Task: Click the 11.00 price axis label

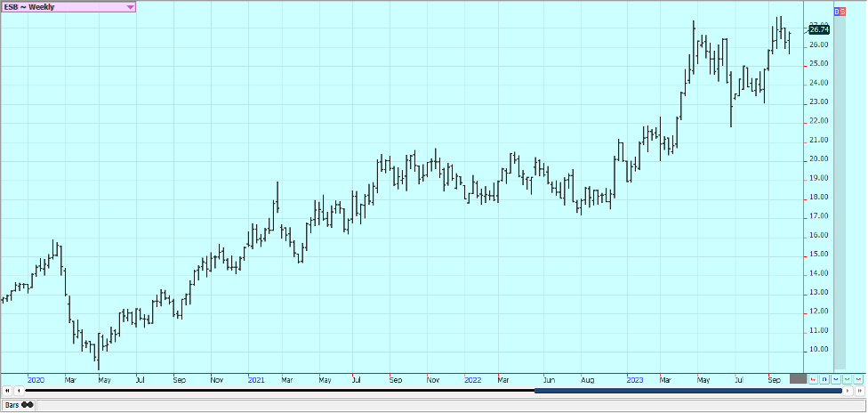Action: point(819,330)
